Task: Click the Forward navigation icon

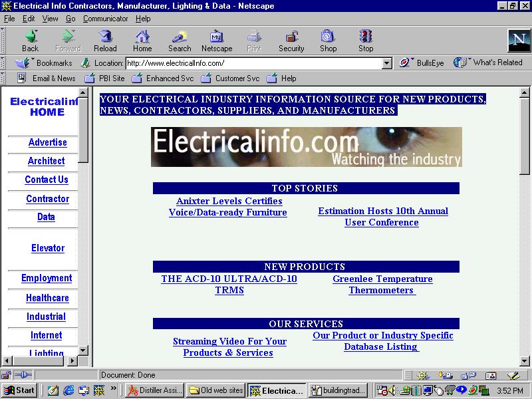Action: (68, 41)
